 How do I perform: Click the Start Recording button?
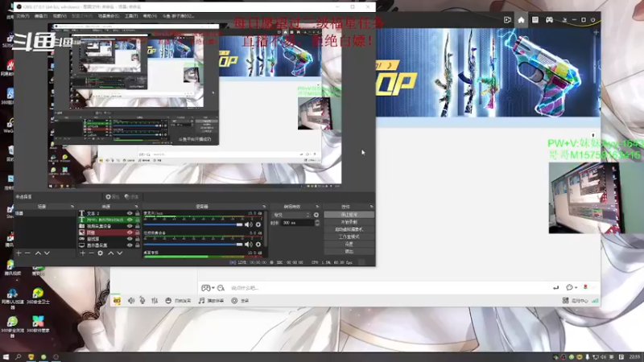pyautogui.click(x=349, y=222)
